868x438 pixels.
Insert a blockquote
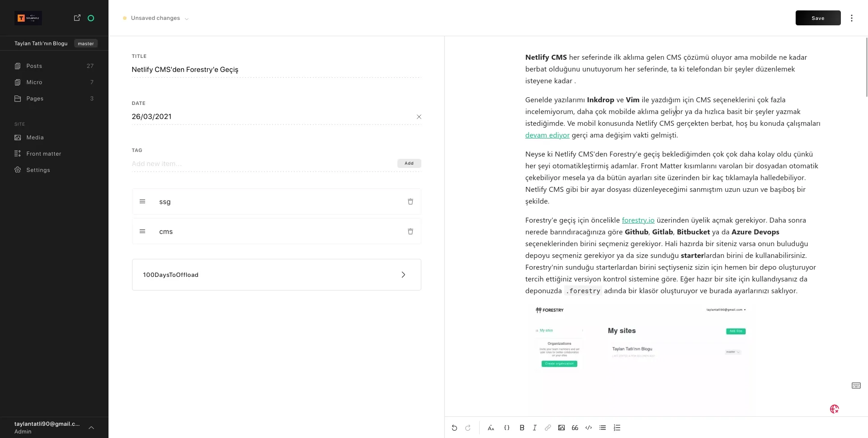[x=575, y=428]
